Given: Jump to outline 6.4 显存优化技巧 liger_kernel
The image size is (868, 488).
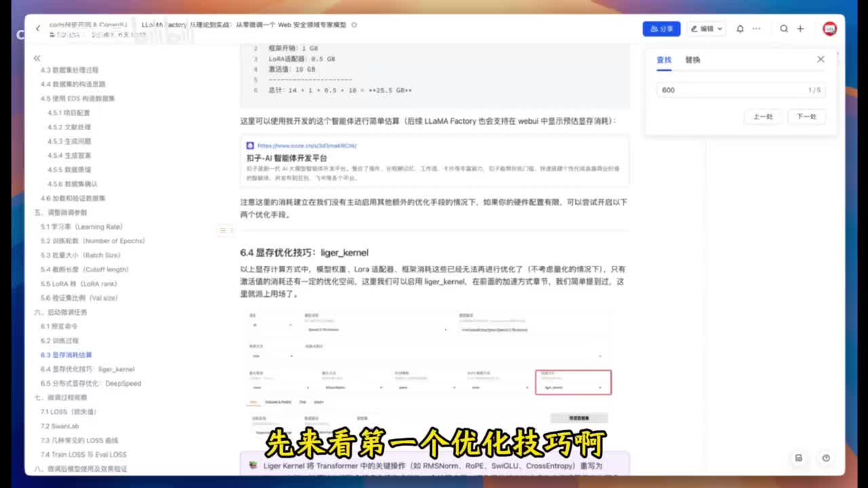Looking at the screenshot, I should click(x=87, y=369).
